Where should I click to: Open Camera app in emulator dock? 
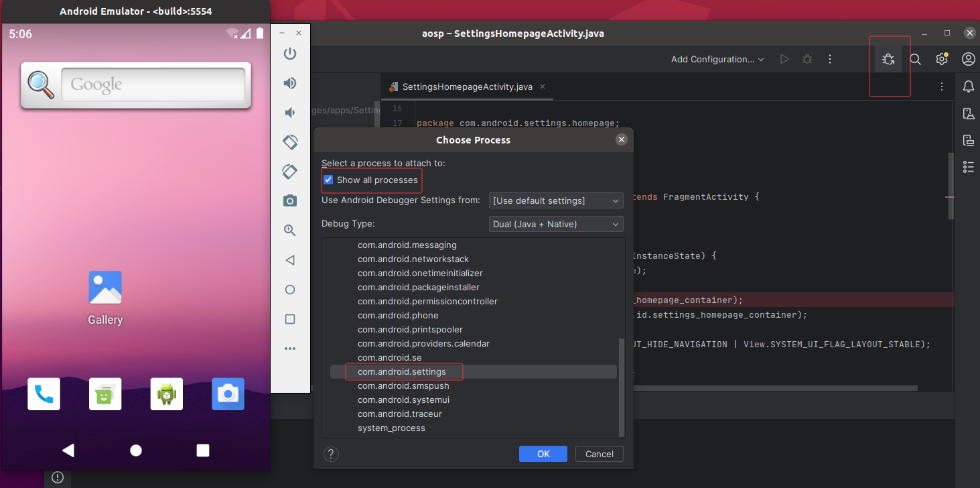tap(228, 394)
